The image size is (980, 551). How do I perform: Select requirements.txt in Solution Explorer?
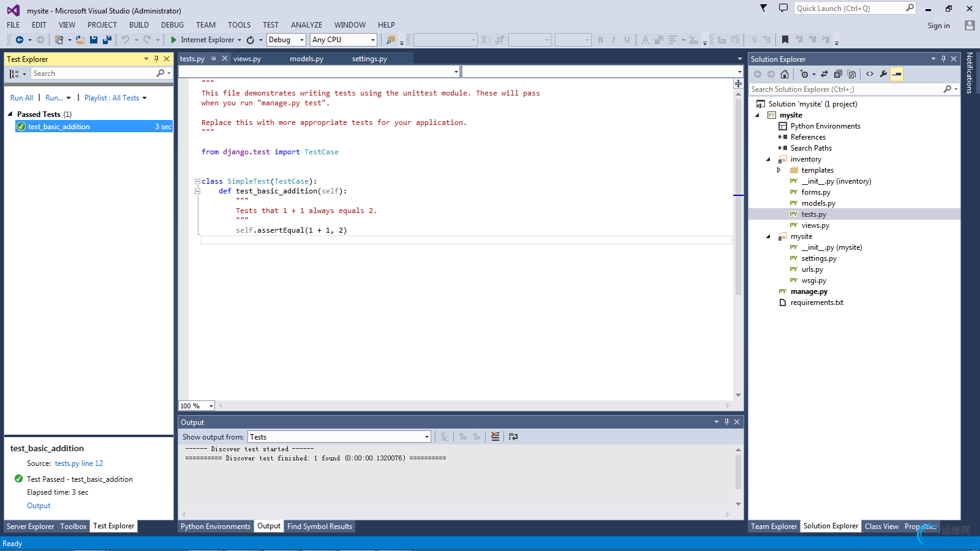(x=816, y=302)
